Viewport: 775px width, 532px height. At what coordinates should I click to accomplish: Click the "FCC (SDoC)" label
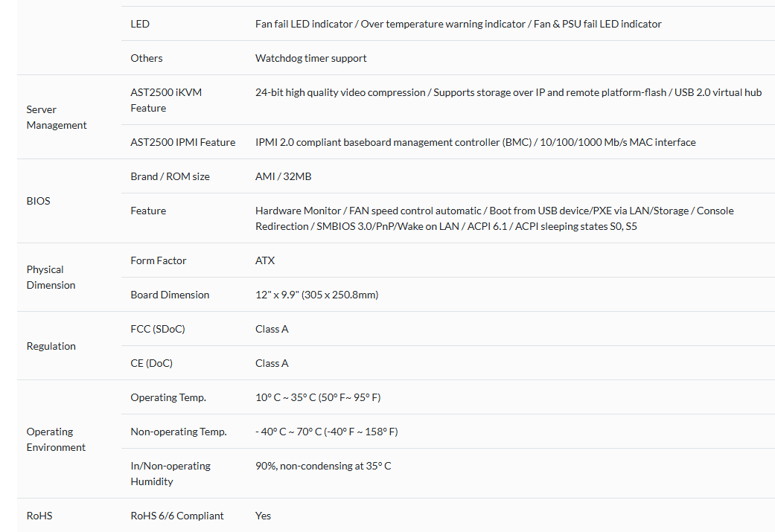pos(158,329)
